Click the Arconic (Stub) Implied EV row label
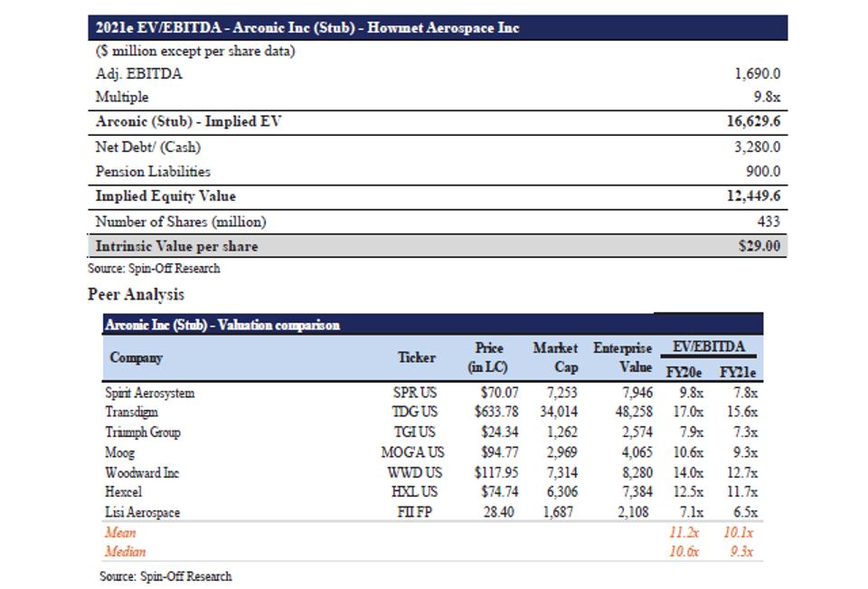 pos(188,122)
